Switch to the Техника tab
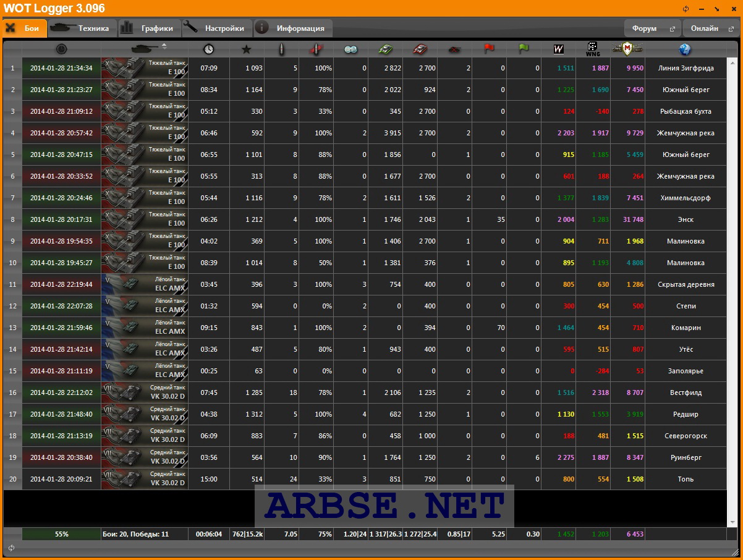 (x=82, y=28)
